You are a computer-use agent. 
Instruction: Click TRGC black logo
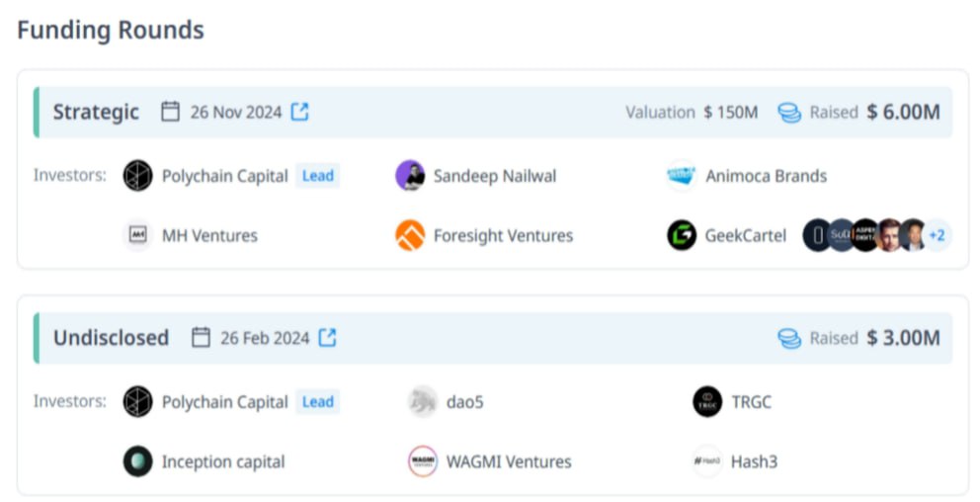[x=707, y=401]
